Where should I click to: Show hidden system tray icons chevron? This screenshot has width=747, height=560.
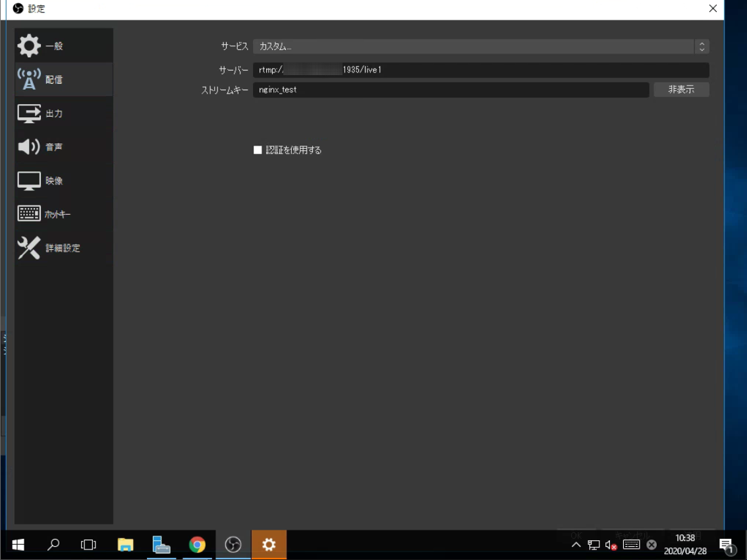point(576,545)
